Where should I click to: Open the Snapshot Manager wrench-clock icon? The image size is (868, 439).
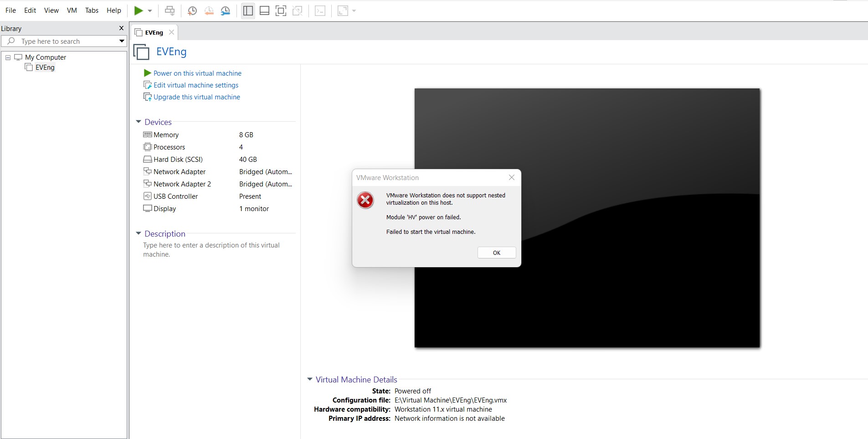click(x=226, y=11)
